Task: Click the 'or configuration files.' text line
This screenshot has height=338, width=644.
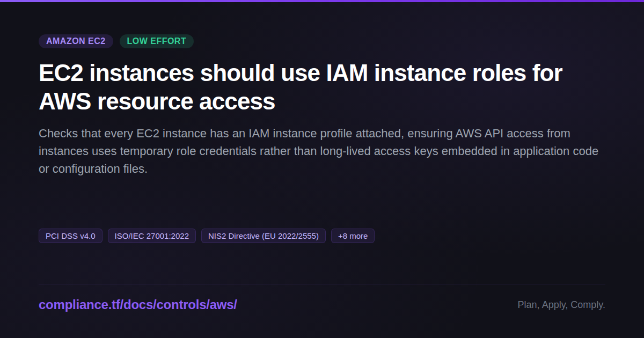Action: pos(93,169)
